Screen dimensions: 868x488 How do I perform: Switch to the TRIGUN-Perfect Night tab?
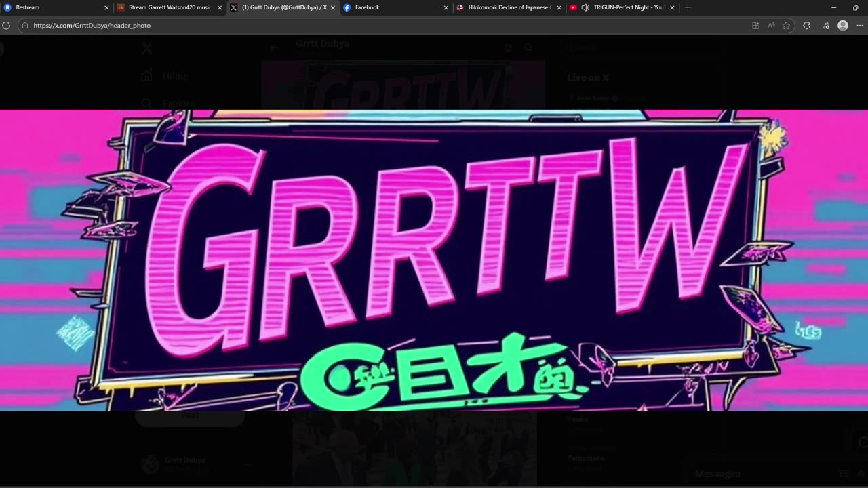pyautogui.click(x=623, y=7)
